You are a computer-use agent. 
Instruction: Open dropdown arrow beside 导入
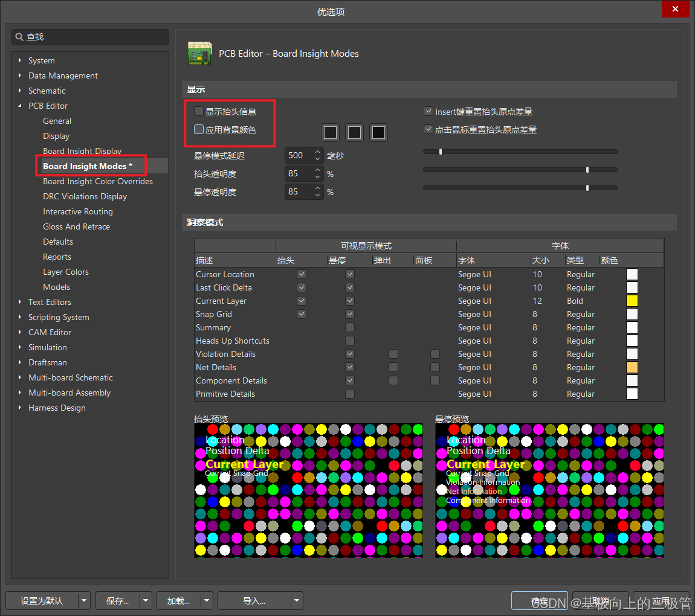tap(297, 601)
